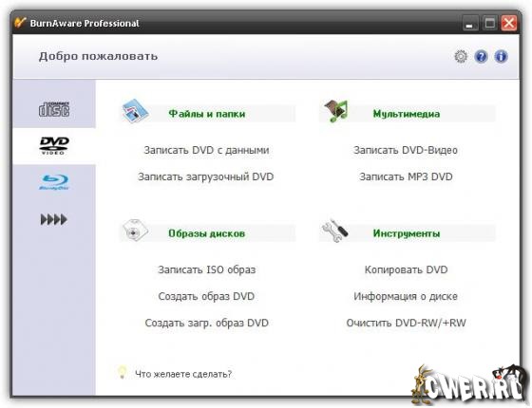This screenshot has height=408, width=532.
Task: Click the Добро пожаловать title text
Action: [98, 56]
